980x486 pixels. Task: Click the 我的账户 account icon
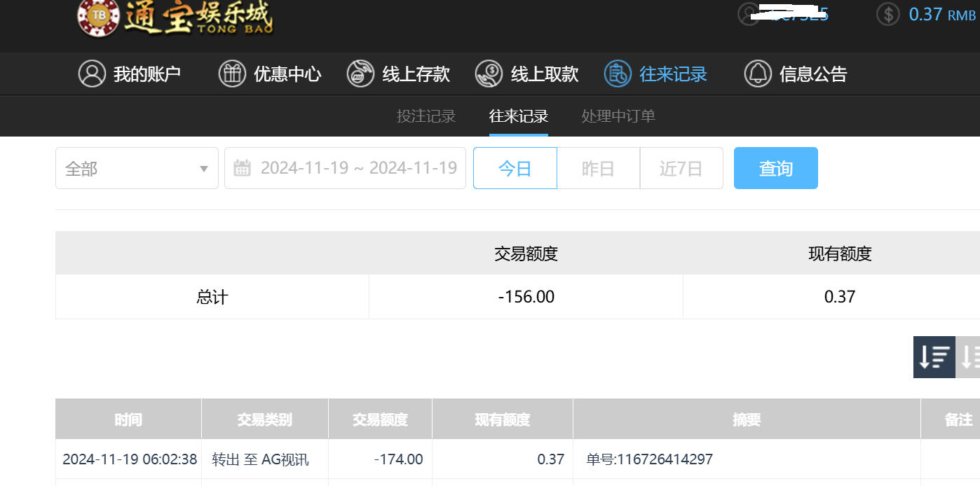[x=92, y=74]
